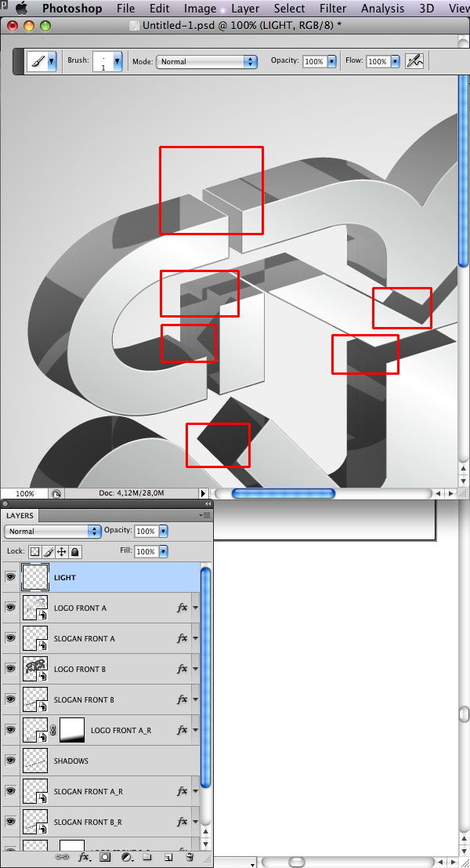Delete the selected layer via trash icon

tap(190, 857)
